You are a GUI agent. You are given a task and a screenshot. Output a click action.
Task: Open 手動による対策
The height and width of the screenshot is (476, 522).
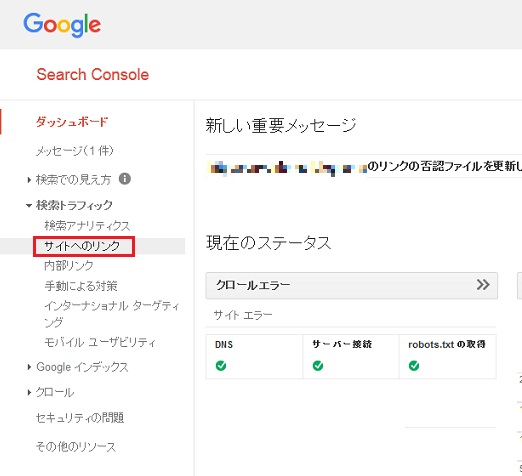coord(81,286)
